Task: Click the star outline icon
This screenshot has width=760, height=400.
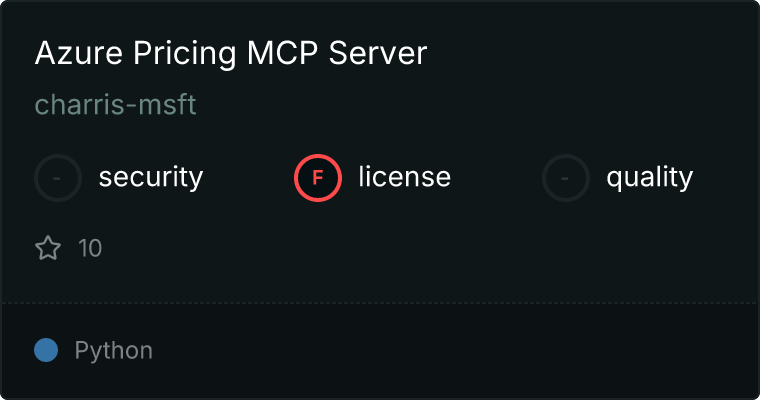Action: 48,248
